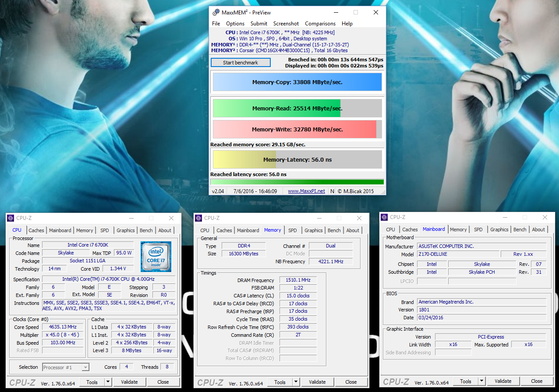Switch to Memory tab in right CPU-Z window
559x392 pixels.
coord(458,230)
